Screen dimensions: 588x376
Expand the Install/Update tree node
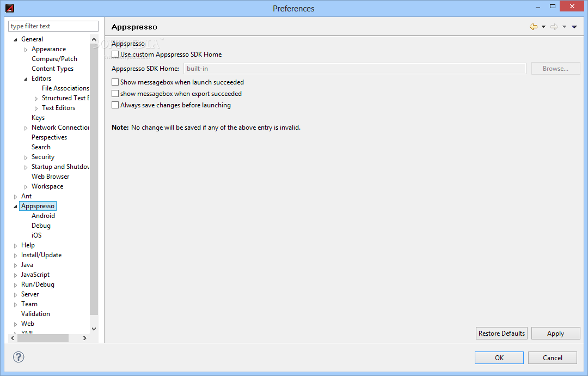[x=15, y=256]
